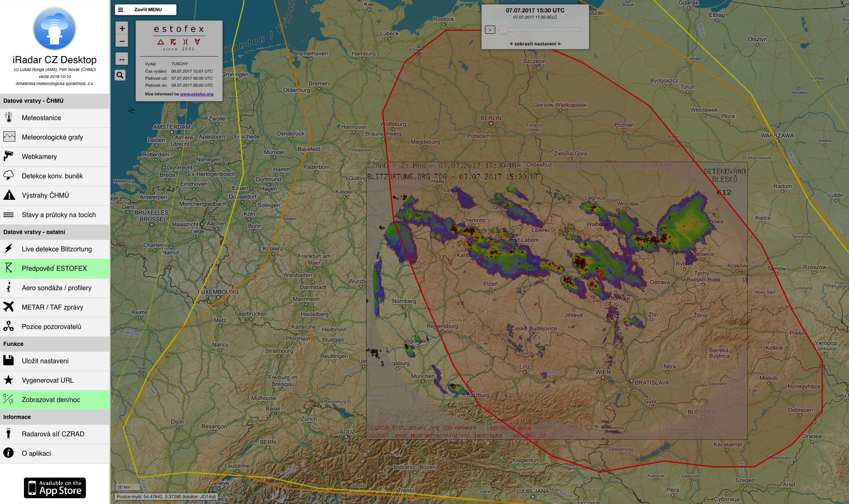Image resolution: width=849 pixels, height=504 pixels.
Task: Click the Výstrahy ČHMÚ warning triangle icon
Action: (9, 195)
